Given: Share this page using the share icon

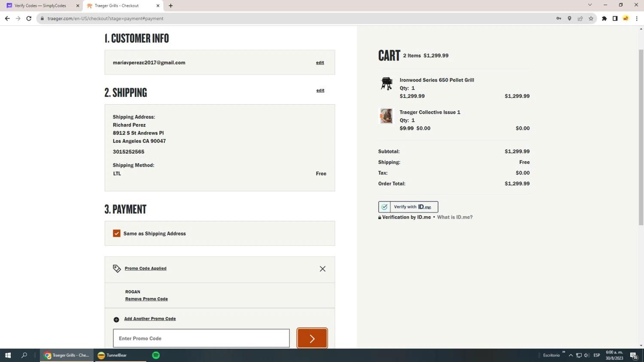Looking at the screenshot, I should pyautogui.click(x=580, y=18).
